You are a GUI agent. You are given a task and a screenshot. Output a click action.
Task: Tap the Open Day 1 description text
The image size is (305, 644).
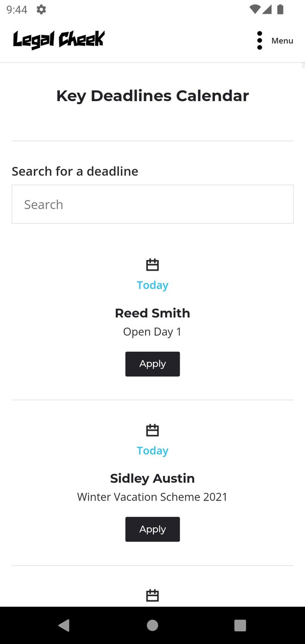click(x=152, y=332)
